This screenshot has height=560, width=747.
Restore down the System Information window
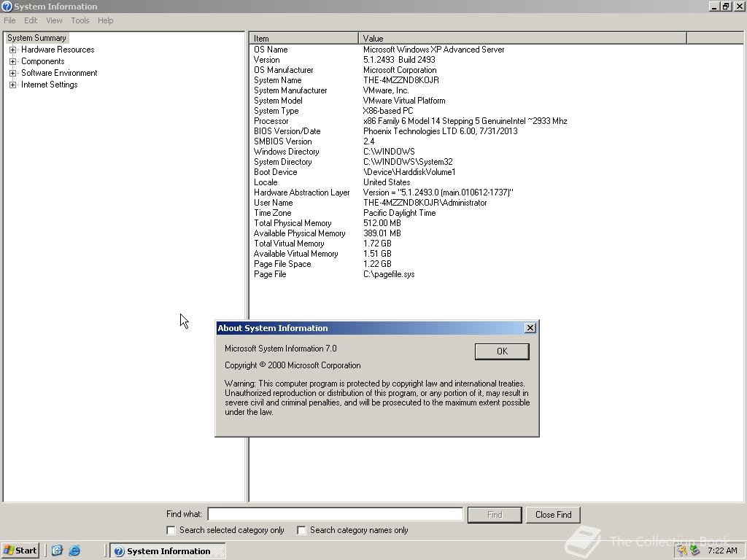point(725,6)
